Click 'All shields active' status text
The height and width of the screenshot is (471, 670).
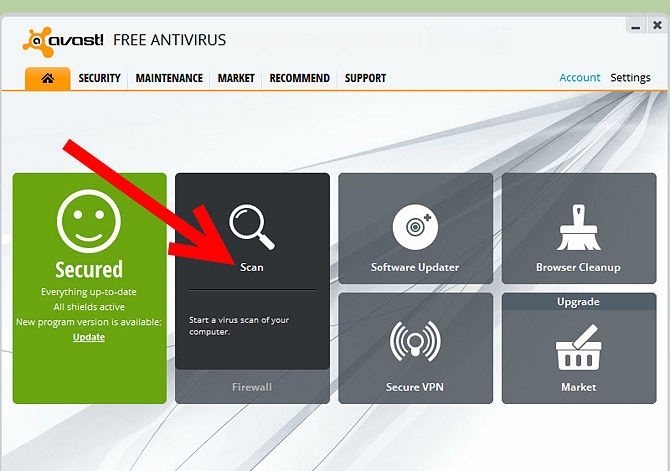click(x=89, y=307)
